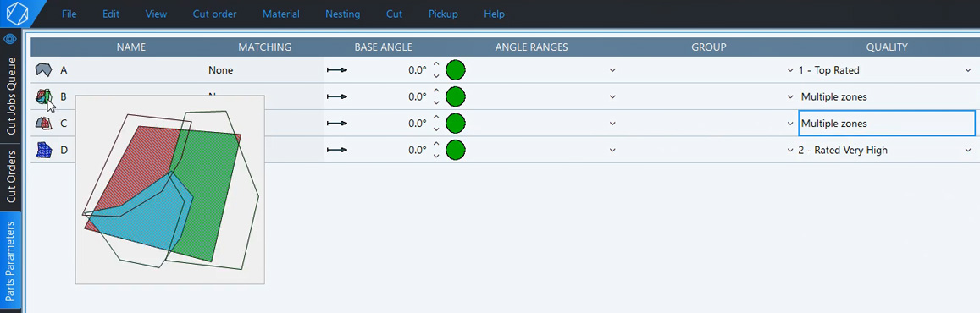This screenshot has width=980, height=313.
Task: Open the Material menu
Action: 280,14
